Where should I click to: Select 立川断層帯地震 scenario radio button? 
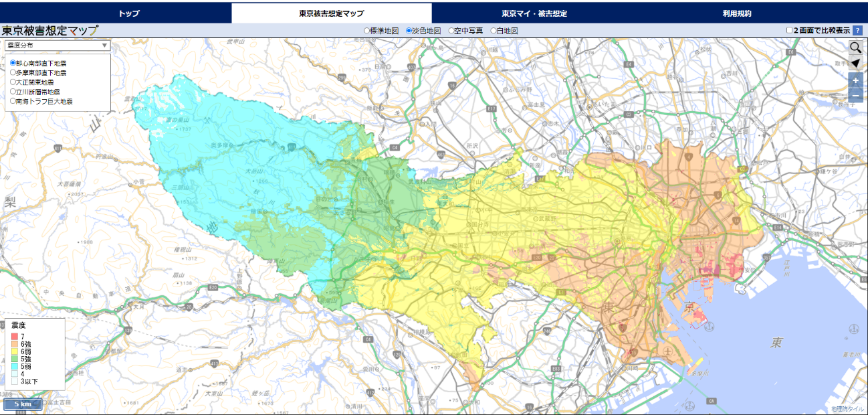click(13, 91)
